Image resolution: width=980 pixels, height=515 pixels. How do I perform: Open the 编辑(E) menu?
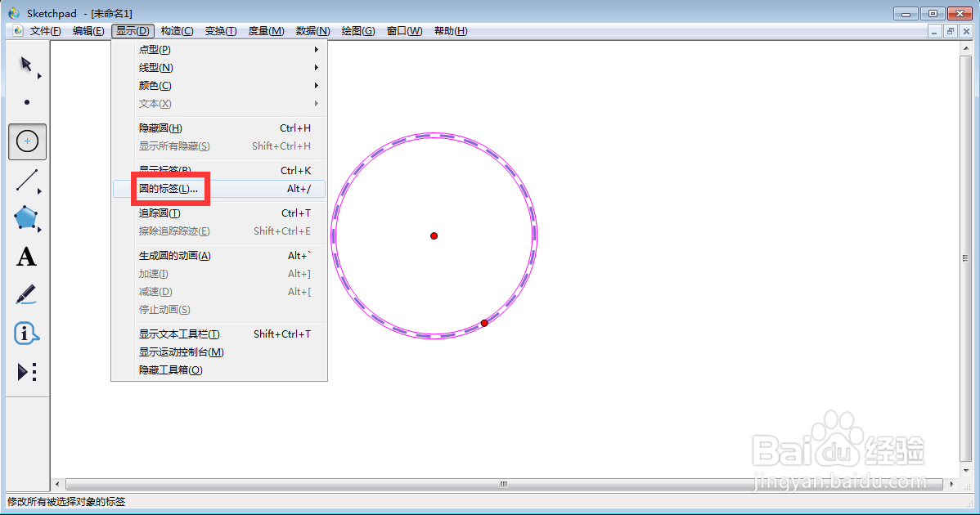point(88,30)
